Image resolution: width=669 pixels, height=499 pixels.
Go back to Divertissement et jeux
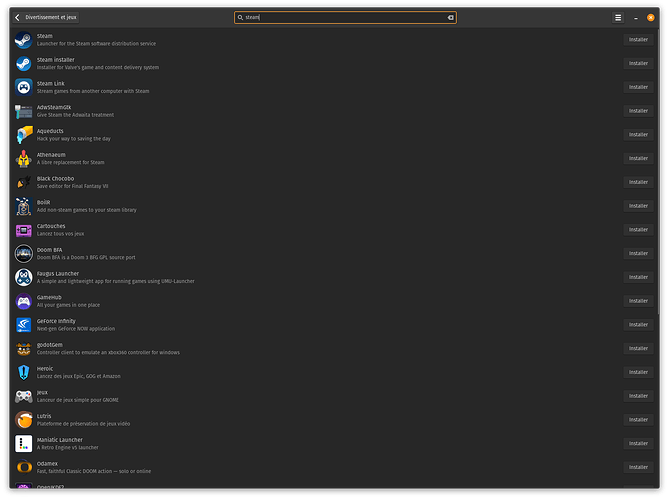(46, 17)
